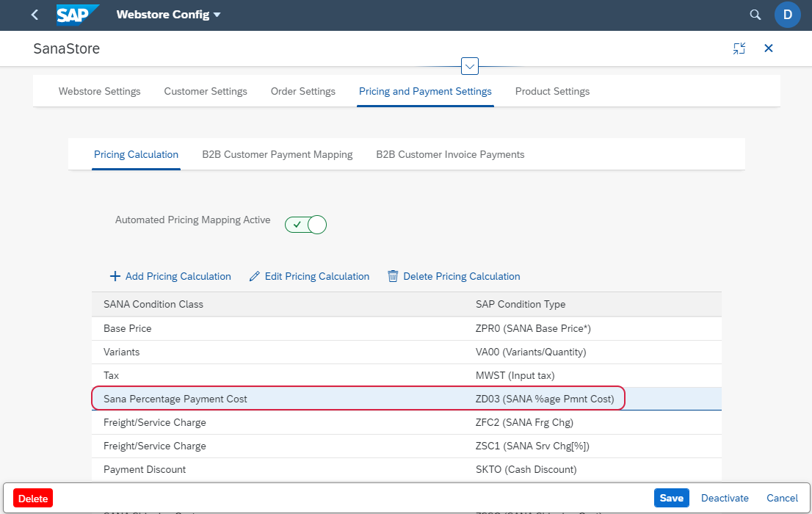The image size is (812, 514).
Task: Collapse the SanaStore header section
Action: tap(470, 66)
